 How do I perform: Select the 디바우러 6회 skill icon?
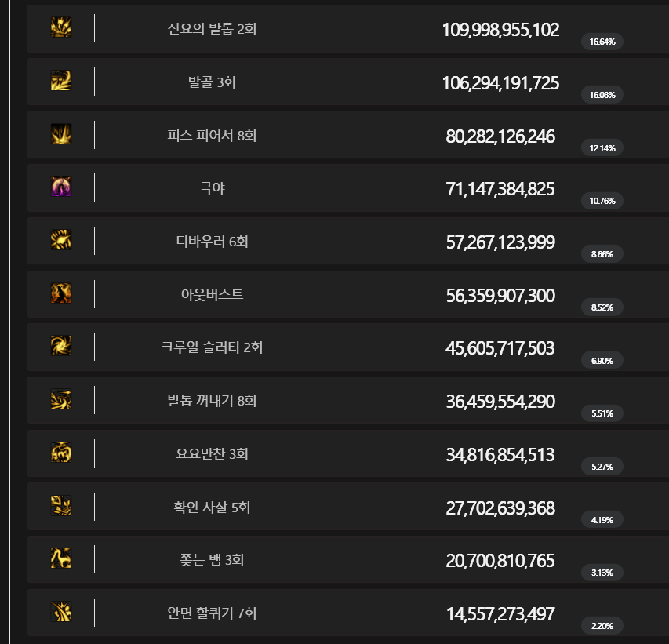tap(61, 240)
